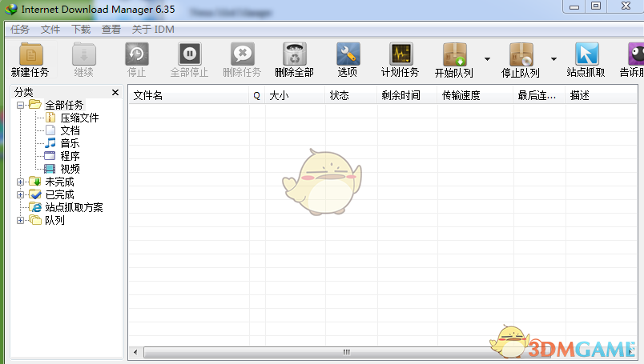Sort by the 最后连... column header
The image size is (644, 364).
[540, 96]
